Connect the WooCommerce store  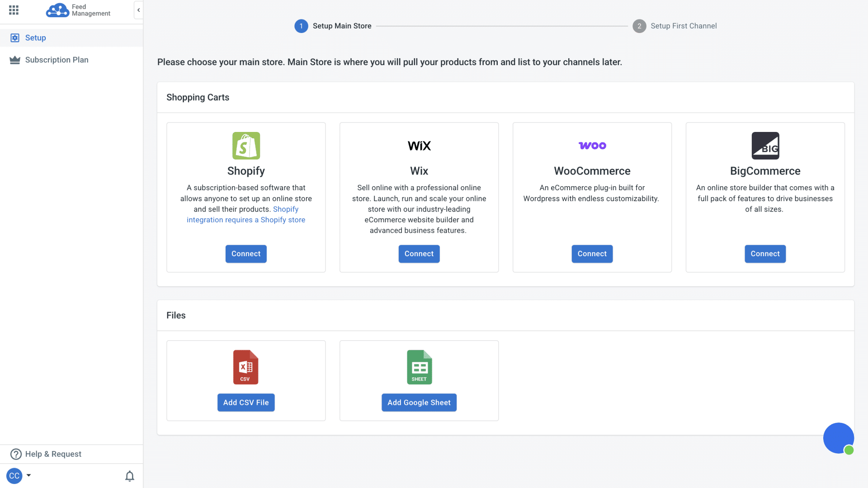[592, 254]
